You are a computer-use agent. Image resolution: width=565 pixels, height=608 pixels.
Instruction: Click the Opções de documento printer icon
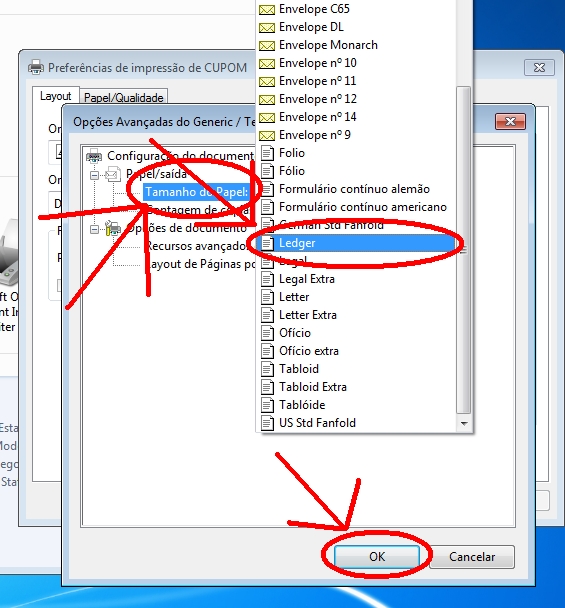point(113,228)
